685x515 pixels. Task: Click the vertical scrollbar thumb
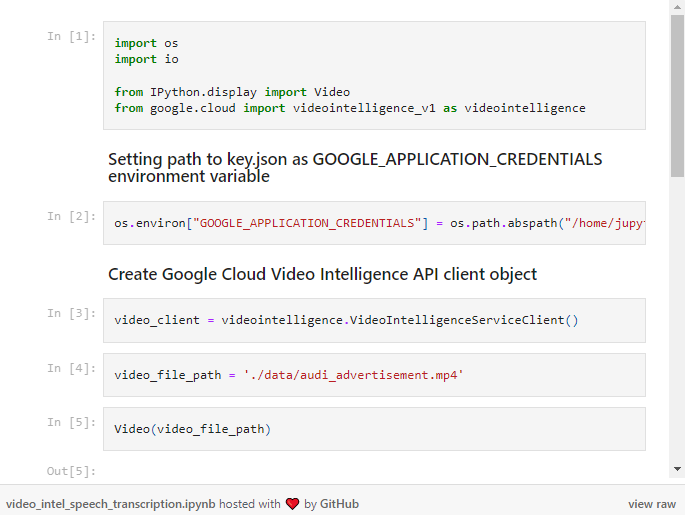point(677,95)
